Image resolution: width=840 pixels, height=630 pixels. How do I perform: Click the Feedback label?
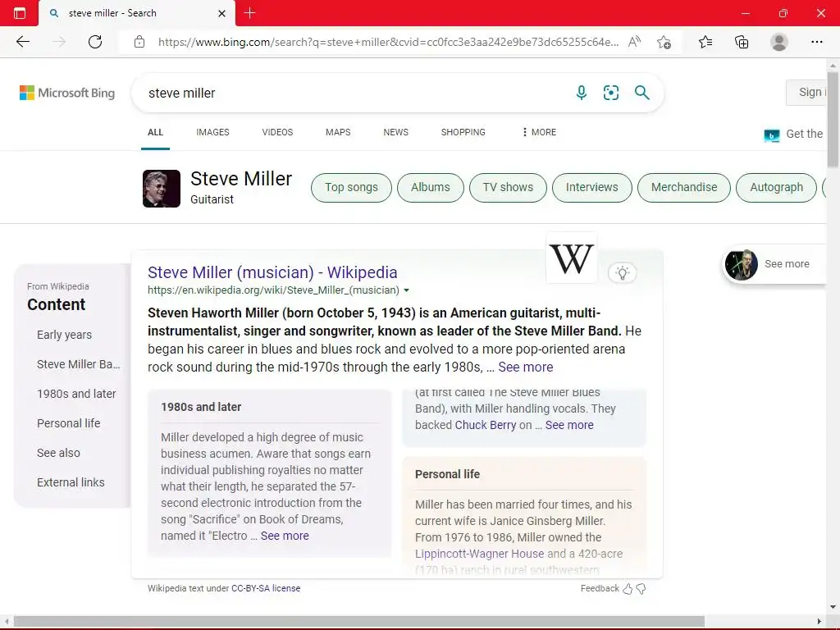[x=600, y=588]
